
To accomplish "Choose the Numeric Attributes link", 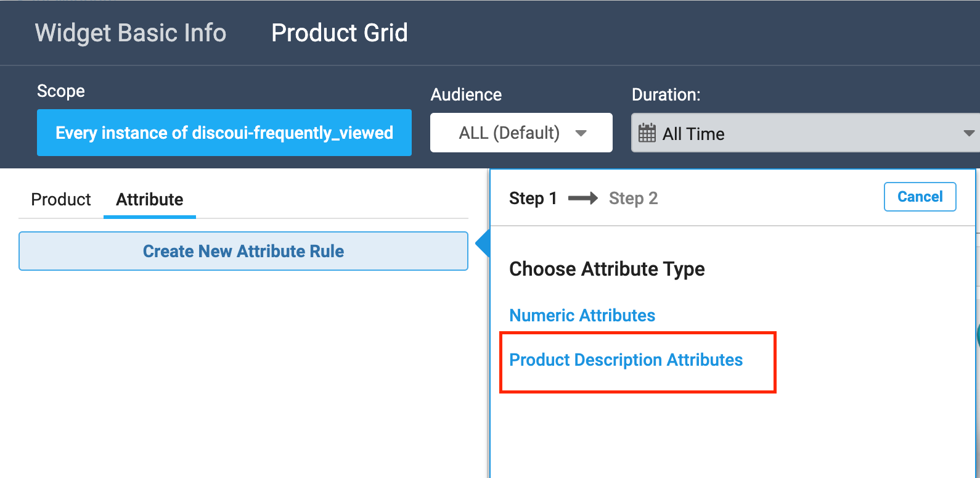I will coord(582,315).
